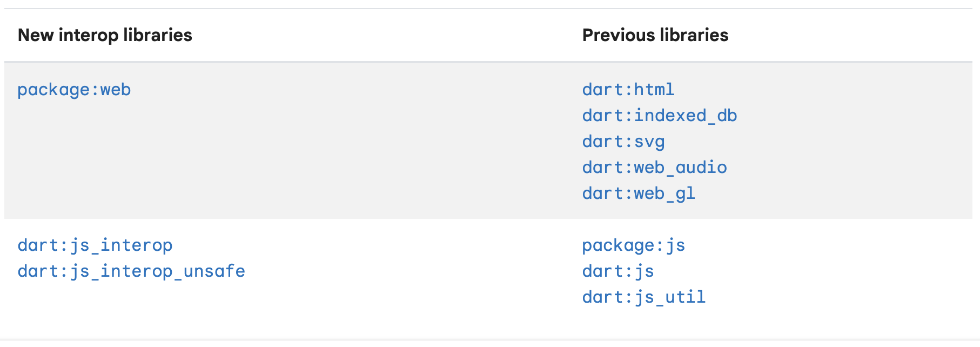Select the Previous libraries column header
Image resolution: width=980 pixels, height=347 pixels.
point(655,35)
